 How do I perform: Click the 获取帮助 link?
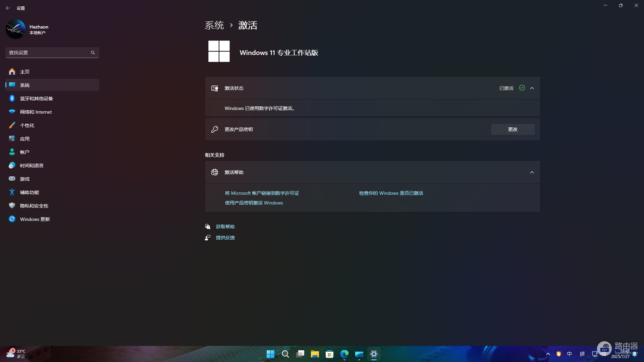[225, 227]
